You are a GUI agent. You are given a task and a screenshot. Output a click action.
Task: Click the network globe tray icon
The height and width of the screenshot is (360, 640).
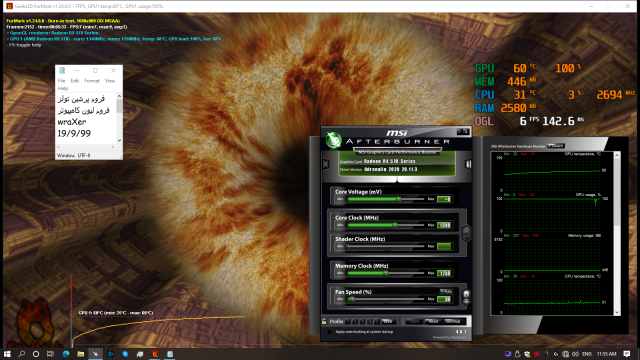click(x=565, y=354)
